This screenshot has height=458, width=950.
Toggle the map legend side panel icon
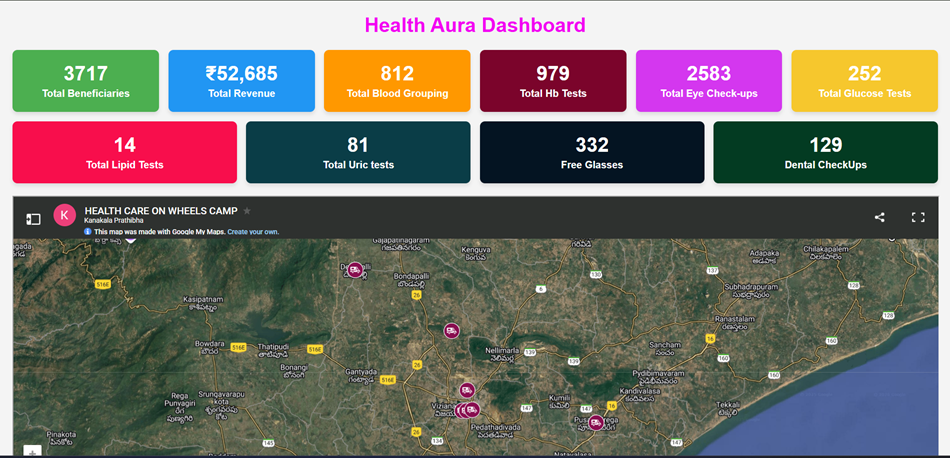click(x=33, y=219)
